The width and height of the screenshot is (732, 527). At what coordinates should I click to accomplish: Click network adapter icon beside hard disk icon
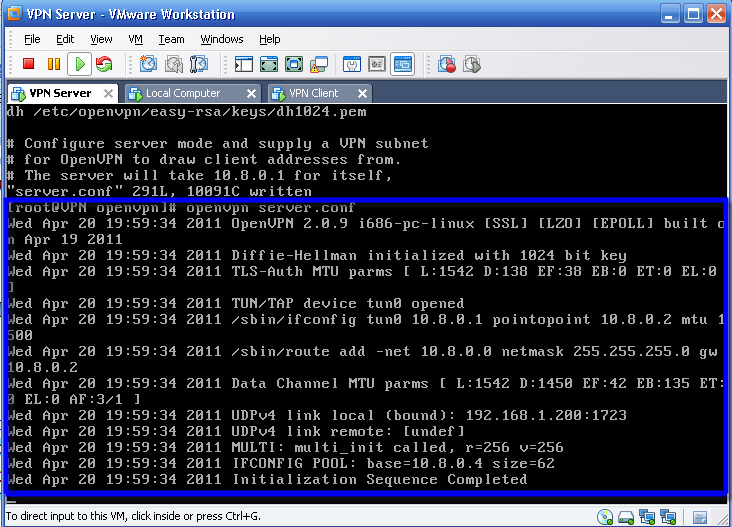[647, 517]
